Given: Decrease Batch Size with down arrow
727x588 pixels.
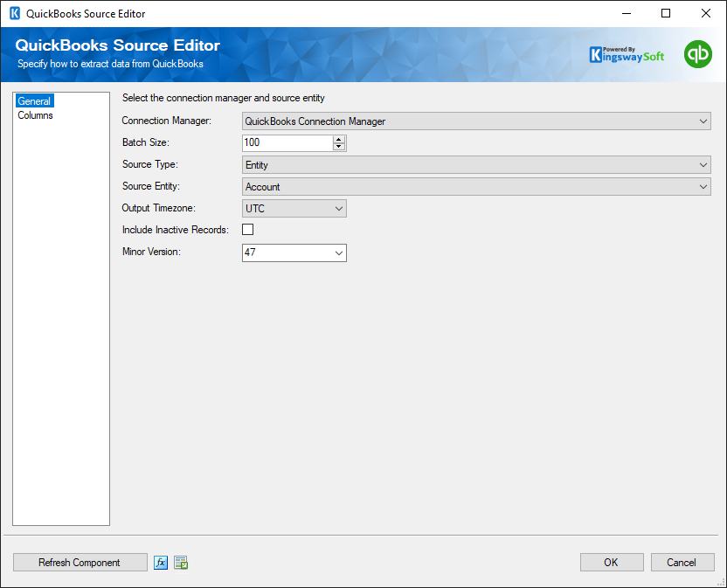Looking at the screenshot, I should click(x=339, y=147).
